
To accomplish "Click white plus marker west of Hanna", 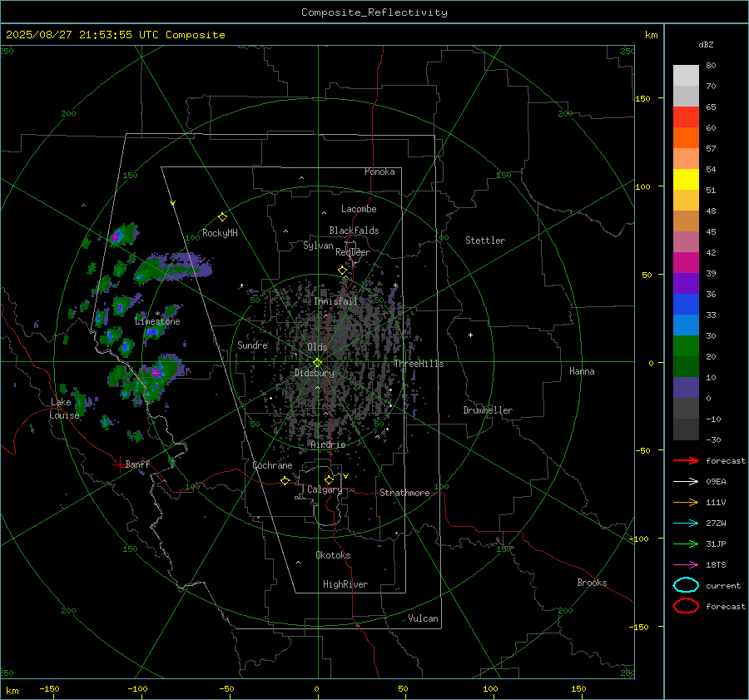I will coord(470,335).
